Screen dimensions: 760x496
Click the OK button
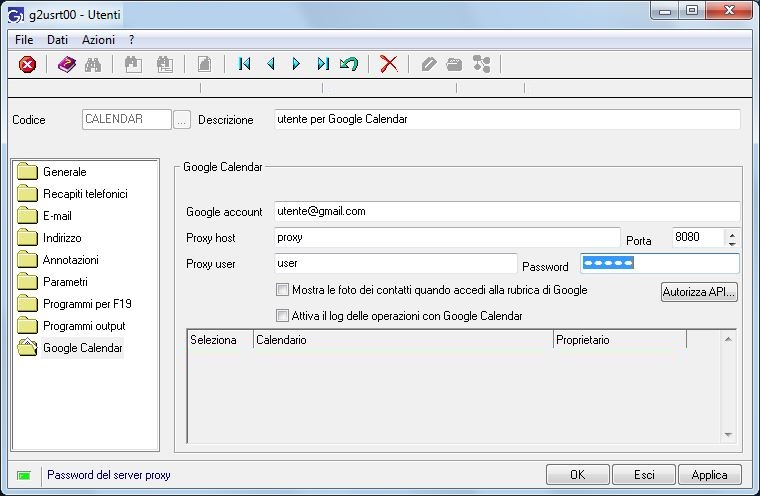click(578, 475)
